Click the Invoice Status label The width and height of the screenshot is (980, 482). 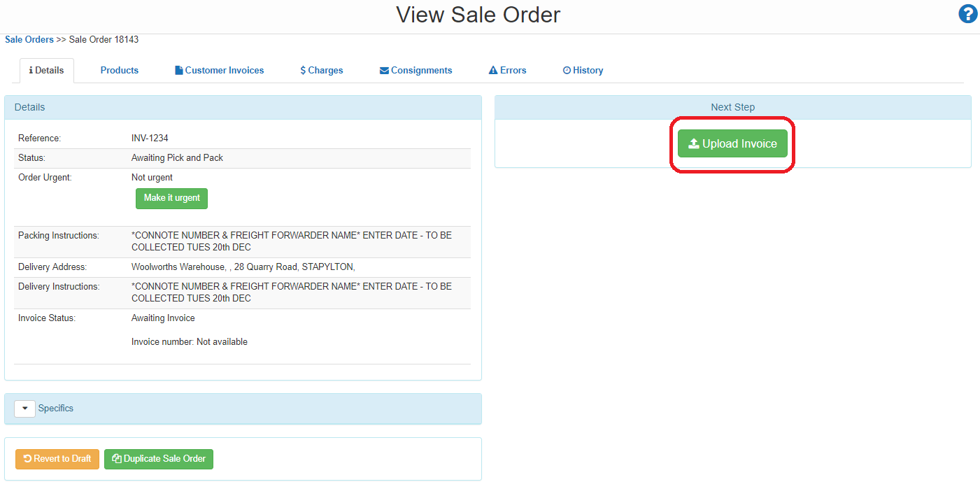point(47,318)
